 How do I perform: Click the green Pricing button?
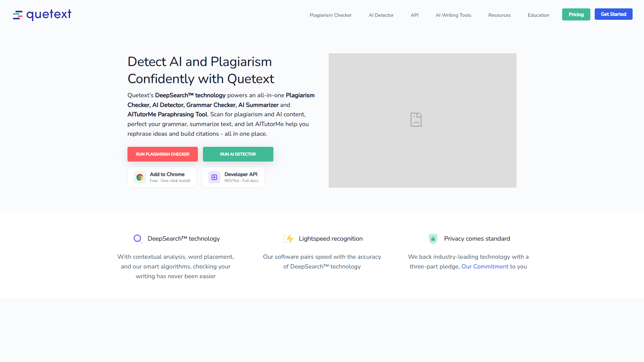(x=576, y=14)
